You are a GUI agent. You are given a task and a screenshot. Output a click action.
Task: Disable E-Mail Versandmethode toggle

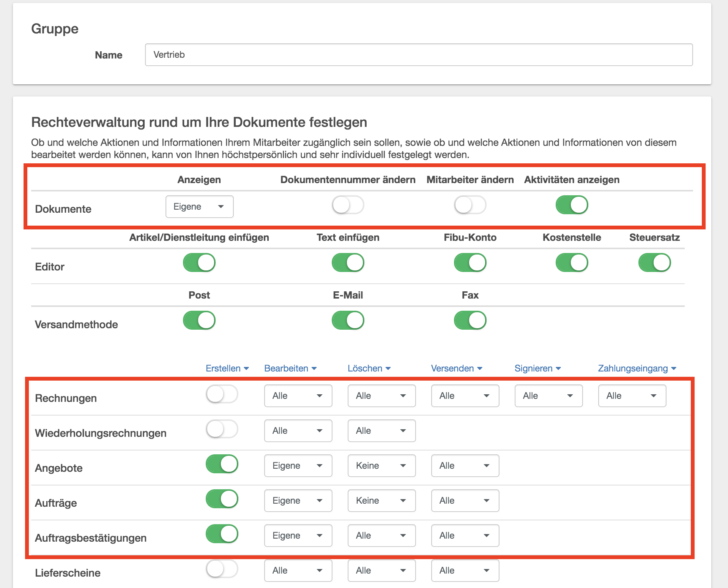348,321
